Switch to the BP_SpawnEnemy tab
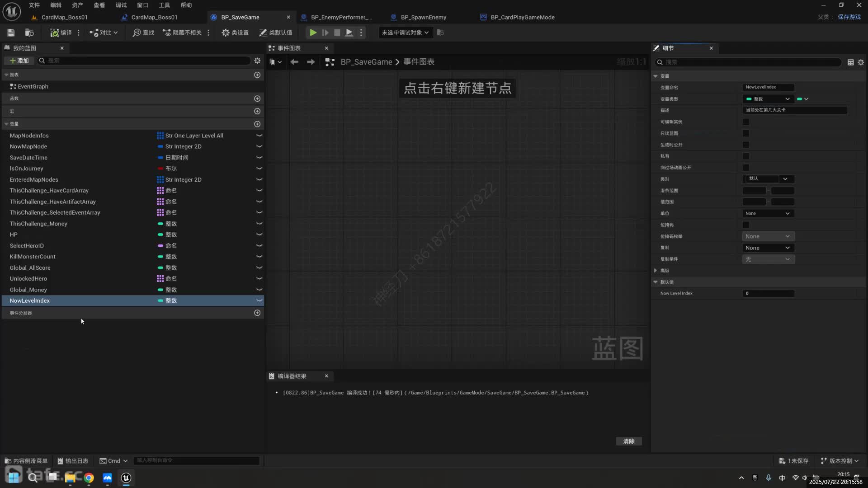 423,17
